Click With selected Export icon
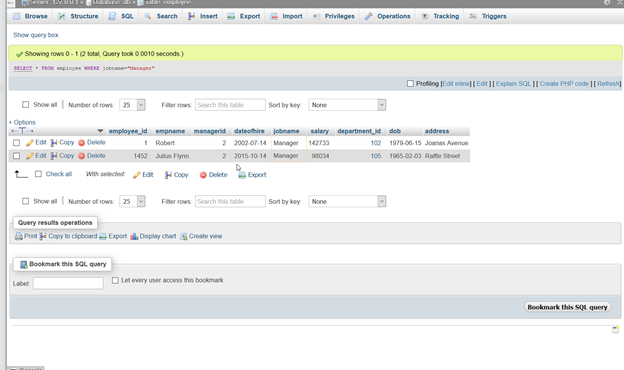Viewport: 624px width, 370px height. (242, 175)
